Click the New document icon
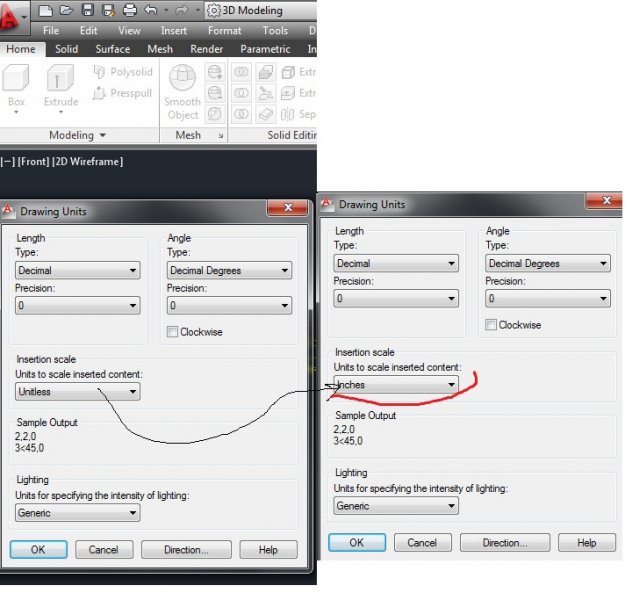 (45, 10)
